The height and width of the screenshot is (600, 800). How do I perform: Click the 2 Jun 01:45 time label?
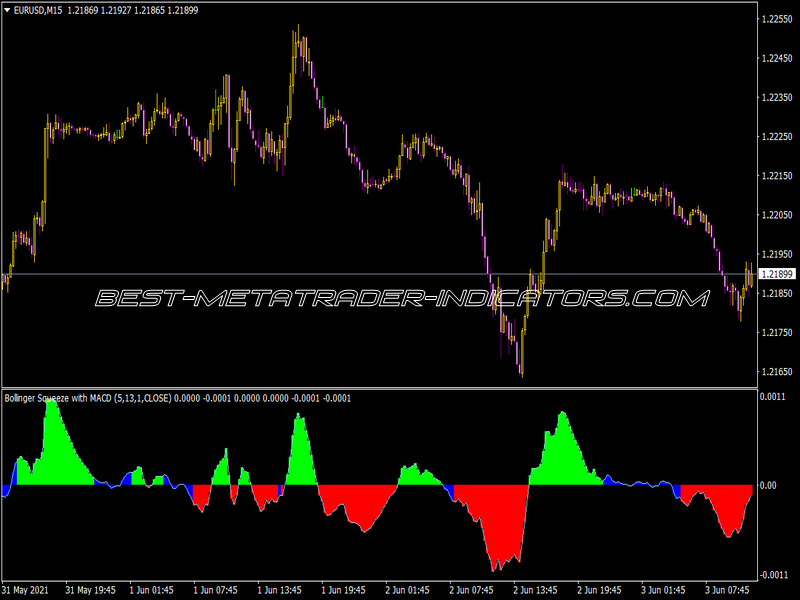408,590
